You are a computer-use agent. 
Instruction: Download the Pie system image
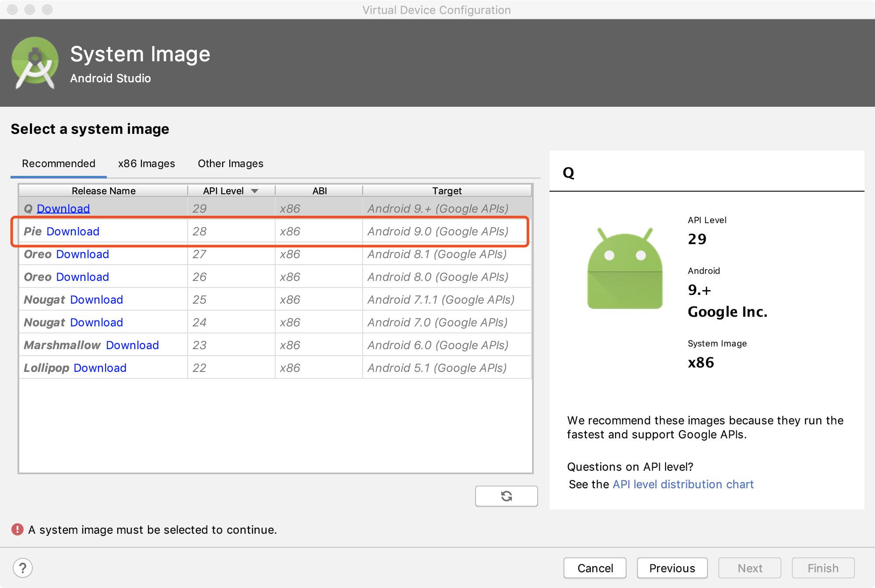point(73,231)
